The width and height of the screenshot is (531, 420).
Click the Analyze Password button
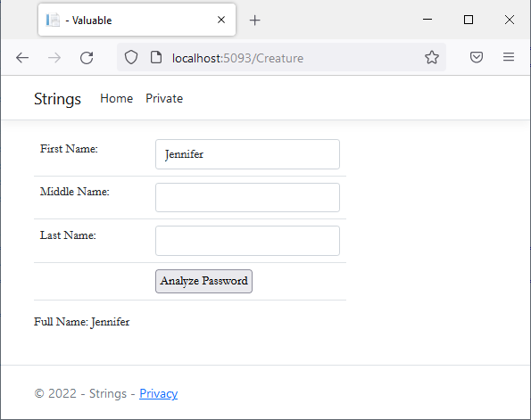[203, 281]
